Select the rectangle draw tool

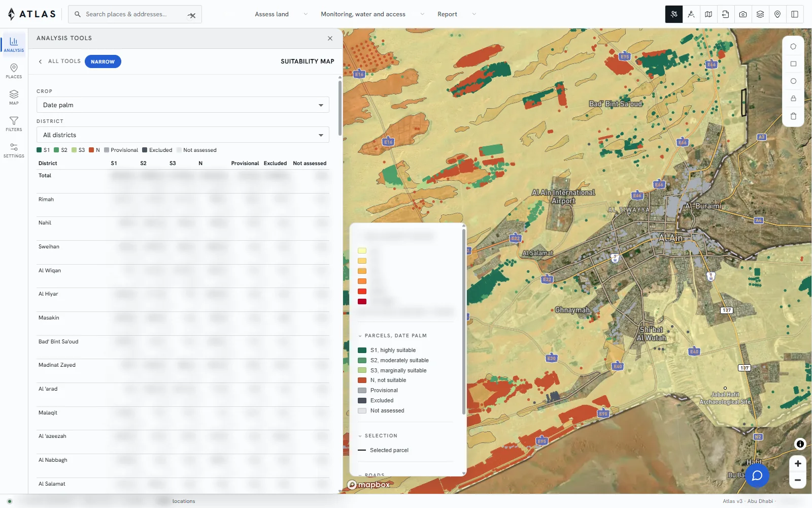793,64
